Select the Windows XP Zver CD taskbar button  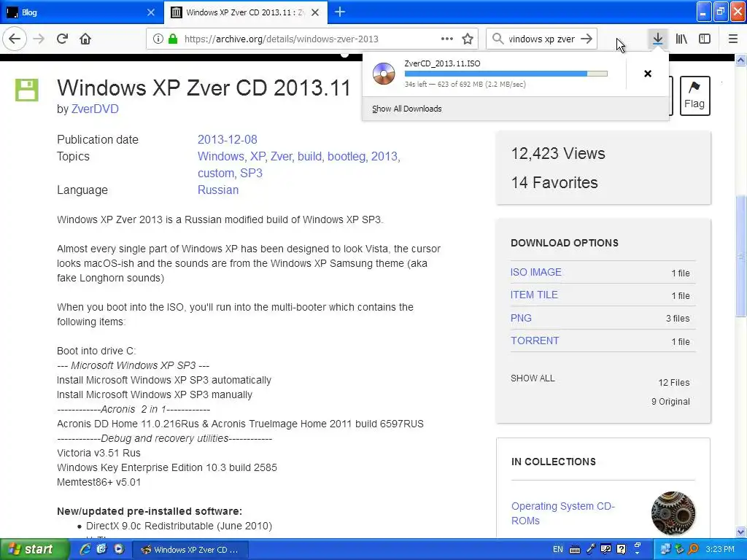coord(189,550)
